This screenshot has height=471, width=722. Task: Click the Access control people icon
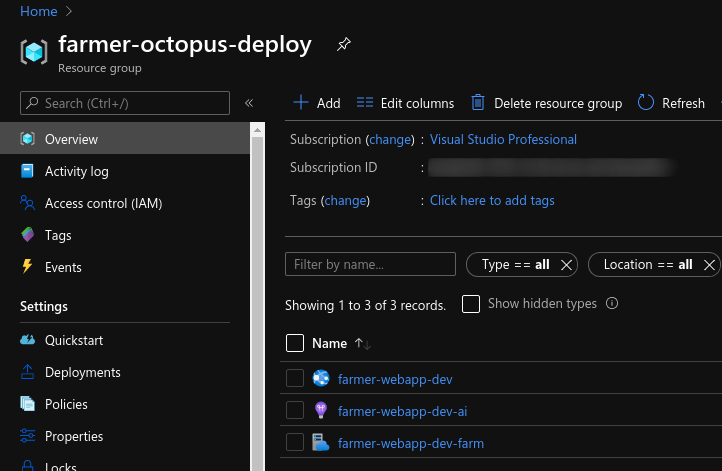(28, 203)
